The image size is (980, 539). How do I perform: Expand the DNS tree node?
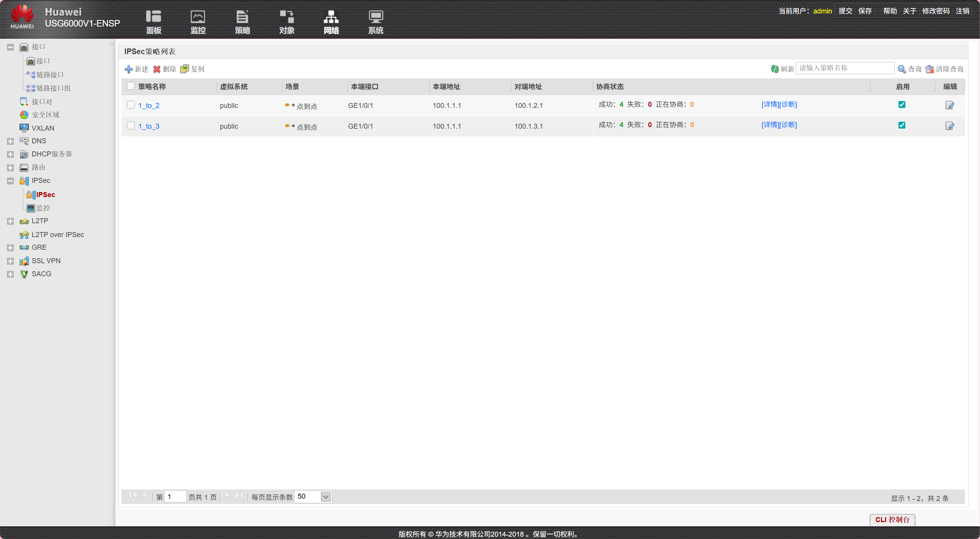(x=10, y=141)
